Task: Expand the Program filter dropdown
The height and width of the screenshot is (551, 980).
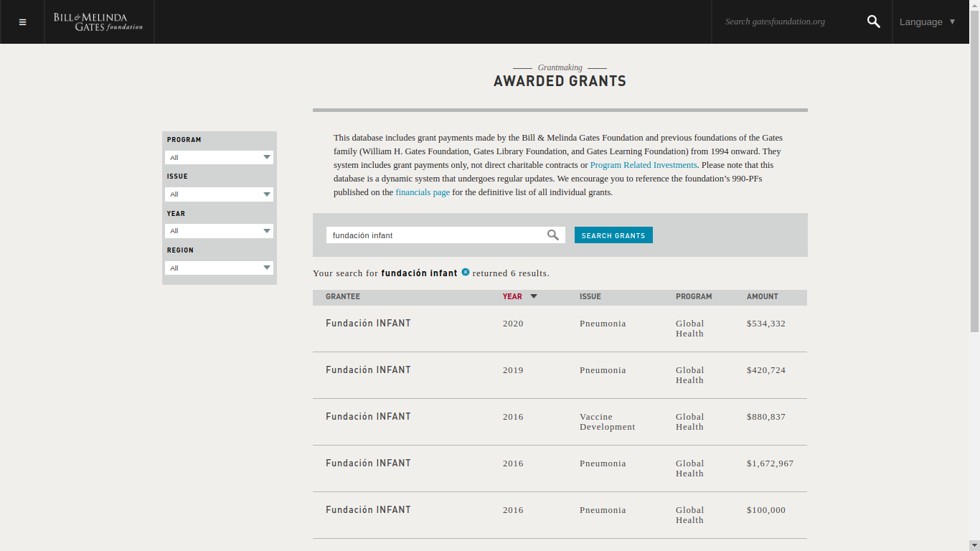Action: pos(219,157)
